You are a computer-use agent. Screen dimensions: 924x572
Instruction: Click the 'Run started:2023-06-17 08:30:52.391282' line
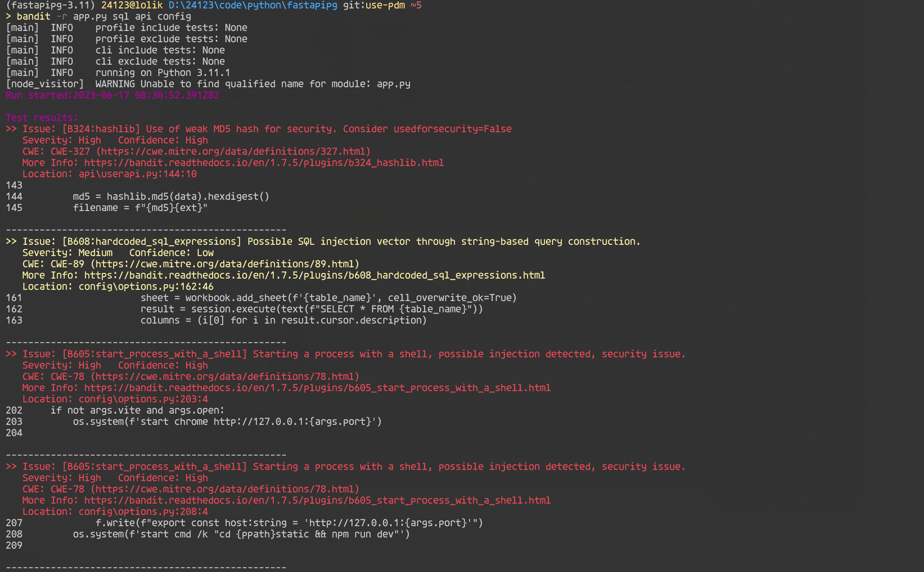pyautogui.click(x=112, y=95)
